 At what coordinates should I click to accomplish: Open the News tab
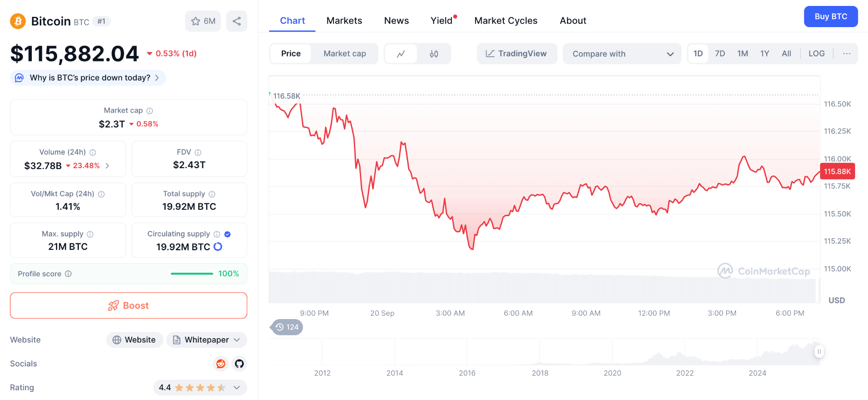click(396, 21)
